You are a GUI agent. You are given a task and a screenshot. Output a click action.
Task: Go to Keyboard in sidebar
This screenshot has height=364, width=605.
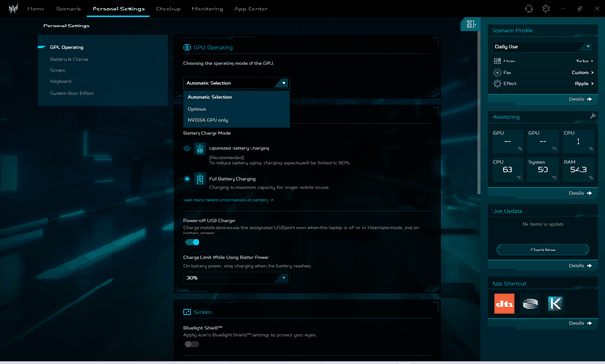click(60, 81)
